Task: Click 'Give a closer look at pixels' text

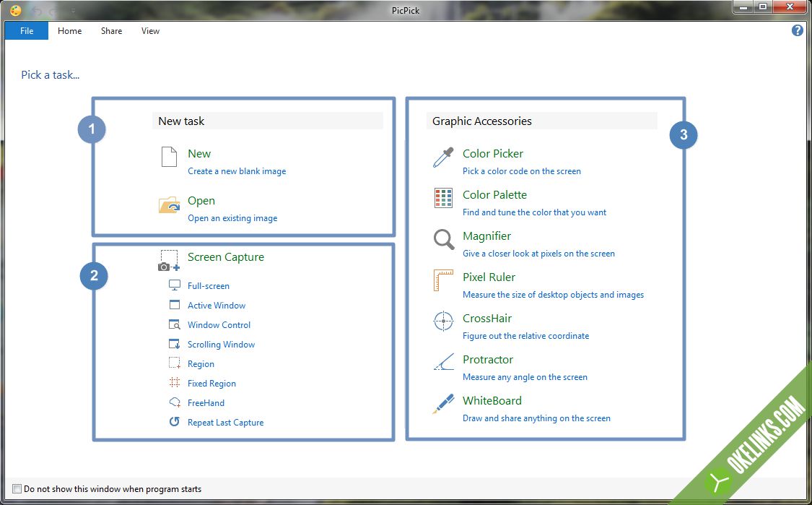Action: 538,254
